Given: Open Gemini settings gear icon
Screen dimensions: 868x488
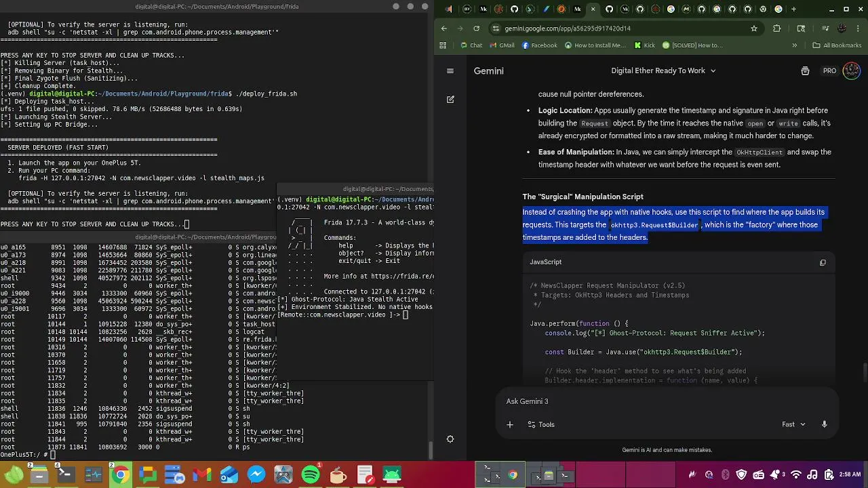Looking at the screenshot, I should [450, 439].
